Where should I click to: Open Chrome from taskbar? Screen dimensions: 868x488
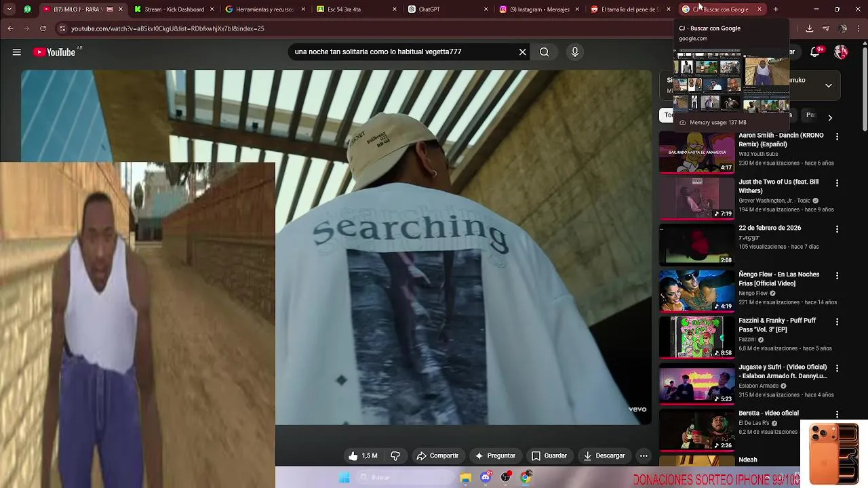[x=526, y=477]
